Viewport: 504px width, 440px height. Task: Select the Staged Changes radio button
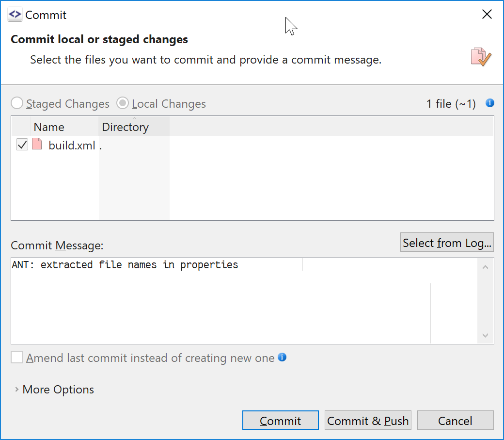(x=16, y=103)
